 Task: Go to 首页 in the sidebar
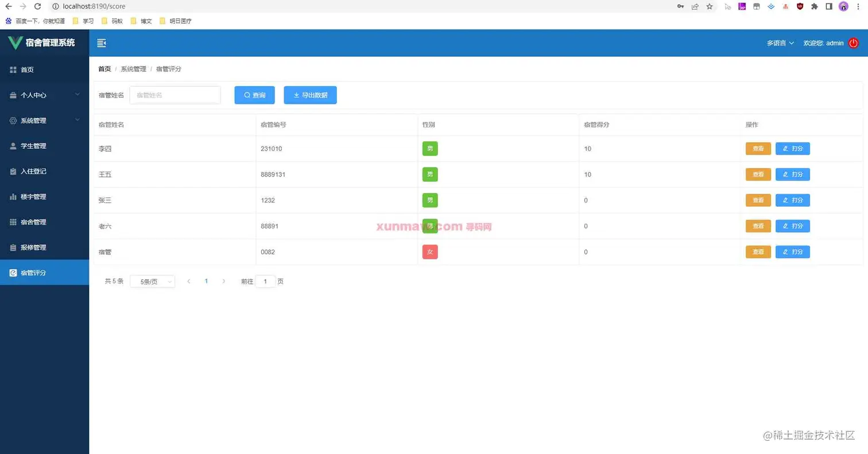pyautogui.click(x=45, y=70)
